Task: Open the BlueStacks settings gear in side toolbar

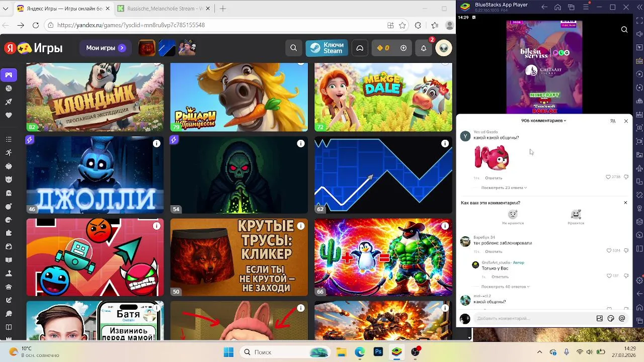Action: [x=639, y=280]
